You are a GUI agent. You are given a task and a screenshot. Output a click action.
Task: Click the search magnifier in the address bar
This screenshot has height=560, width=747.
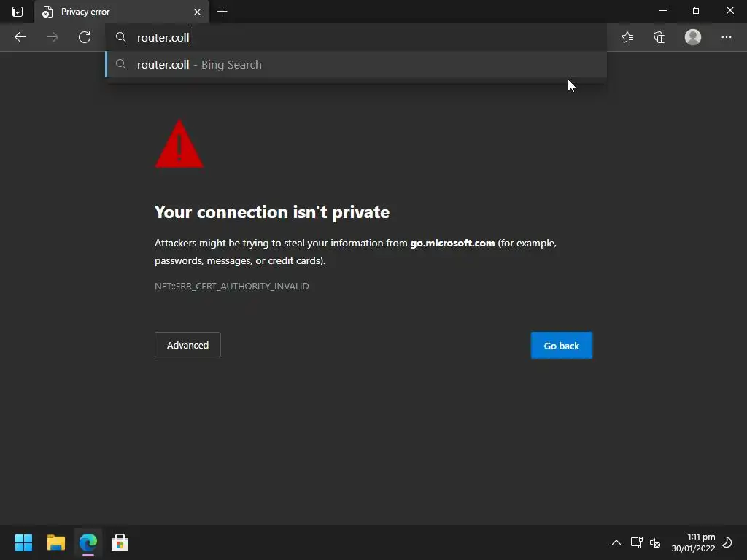pyautogui.click(x=121, y=37)
